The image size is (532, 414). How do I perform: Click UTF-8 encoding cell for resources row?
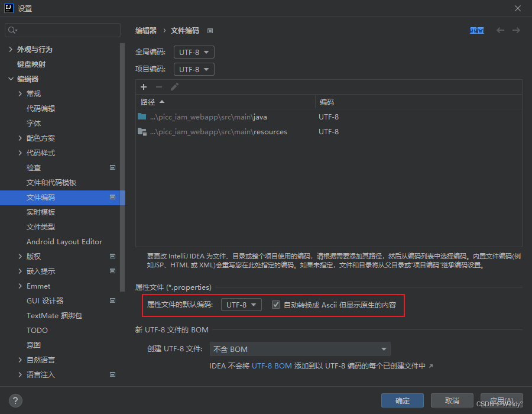point(329,132)
